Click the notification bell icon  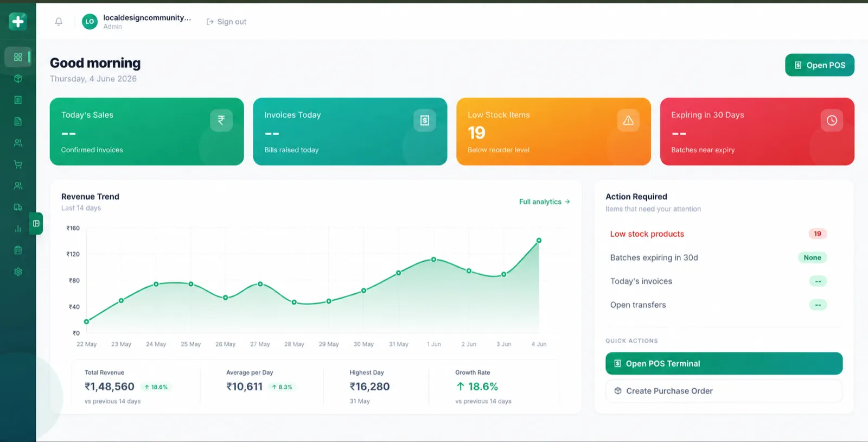59,21
